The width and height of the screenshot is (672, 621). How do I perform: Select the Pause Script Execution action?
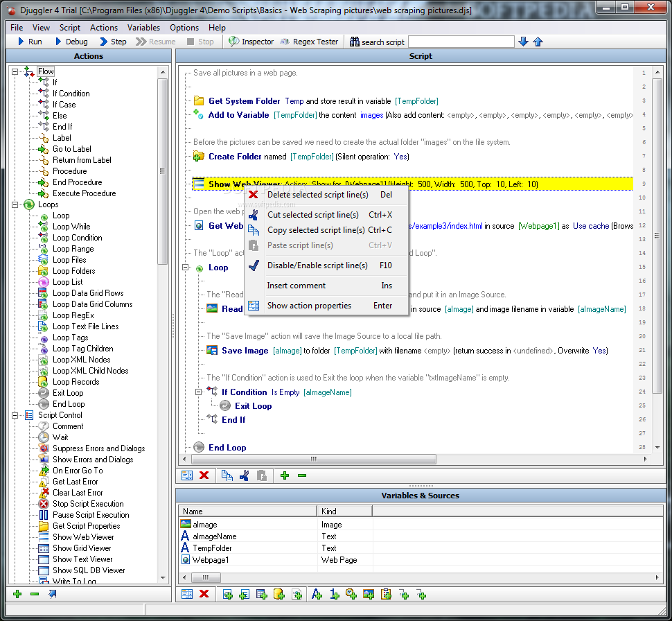click(91, 515)
